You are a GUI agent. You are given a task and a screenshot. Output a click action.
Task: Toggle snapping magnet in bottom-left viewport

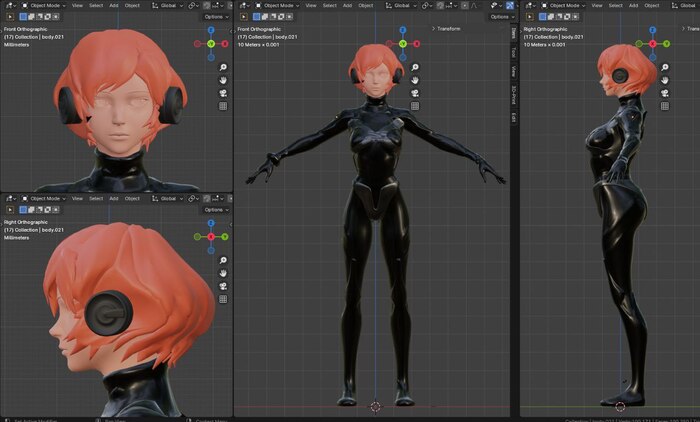pyautogui.click(x=207, y=198)
